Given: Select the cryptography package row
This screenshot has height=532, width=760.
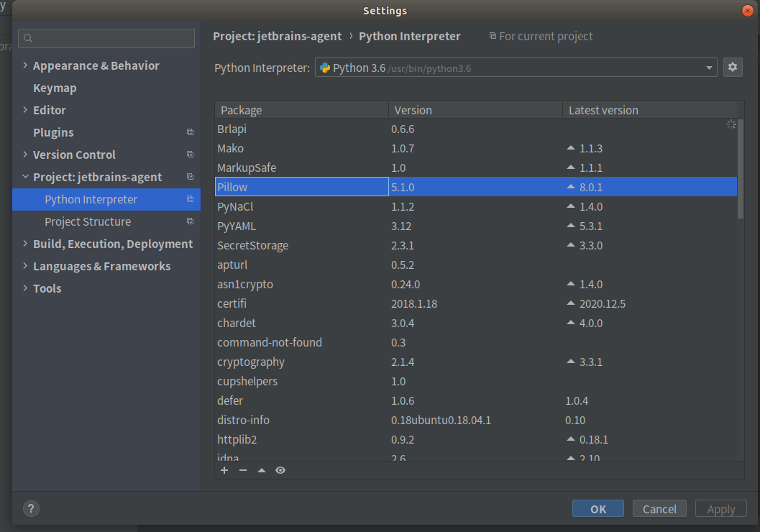Looking at the screenshot, I should point(476,362).
